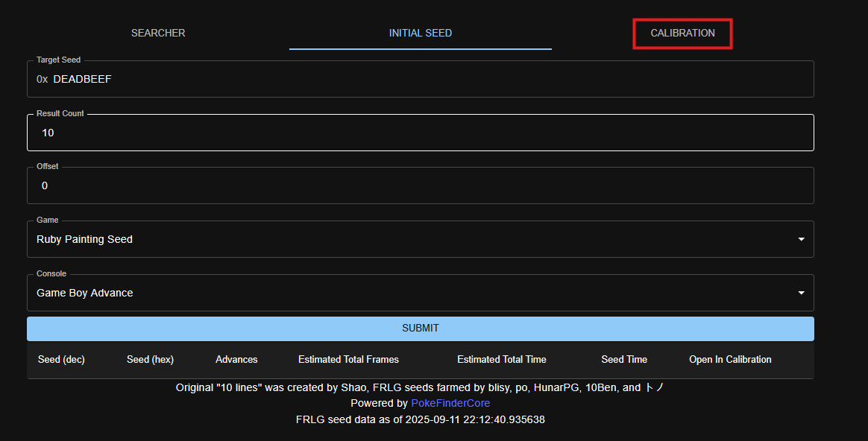The height and width of the screenshot is (441, 868).
Task: Click the Seed (hex) column header
Action: [150, 359]
